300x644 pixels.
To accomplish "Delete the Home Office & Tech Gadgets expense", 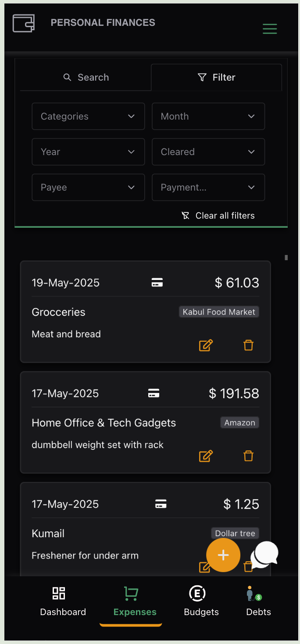I will click(248, 456).
